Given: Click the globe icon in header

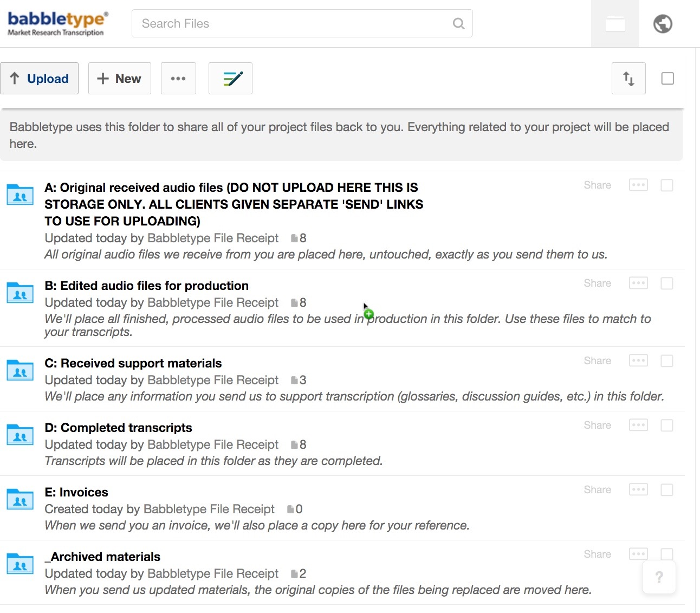Looking at the screenshot, I should pyautogui.click(x=663, y=24).
